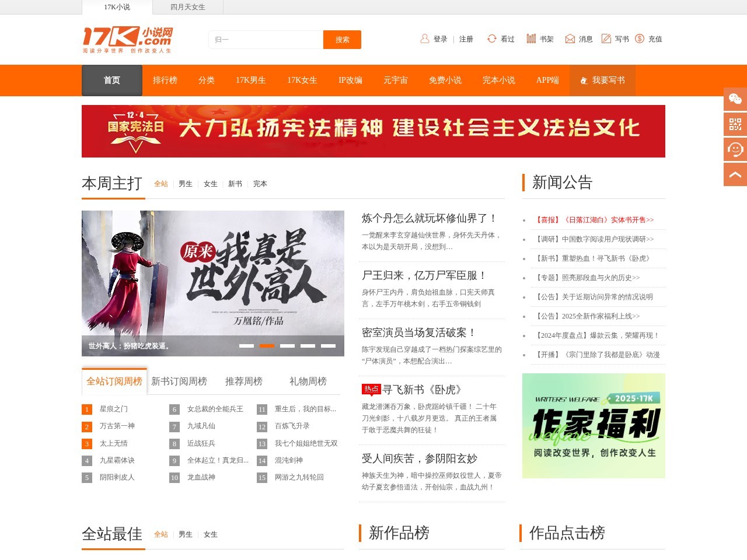The height and width of the screenshot is (560, 747).
Task: Open the 作家福利 banner image
Action: 594,426
